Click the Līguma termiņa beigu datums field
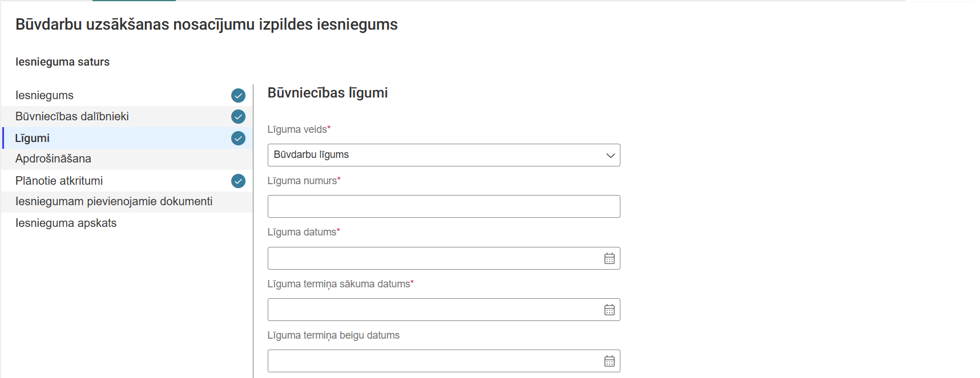 (434, 361)
